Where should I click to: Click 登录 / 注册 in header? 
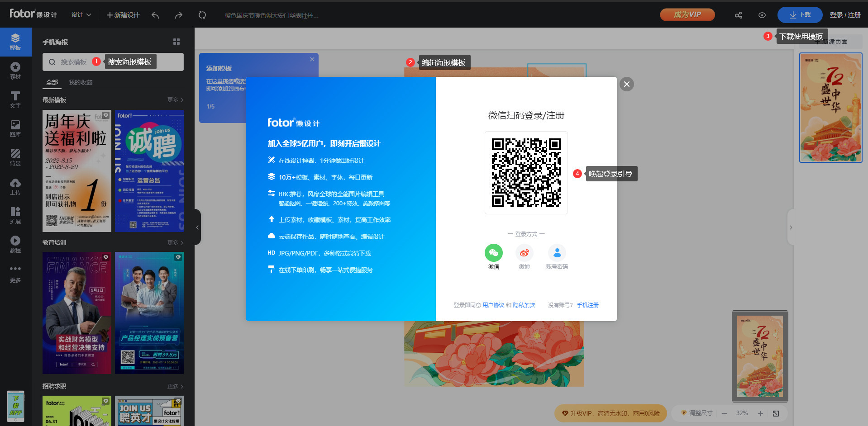tap(845, 15)
